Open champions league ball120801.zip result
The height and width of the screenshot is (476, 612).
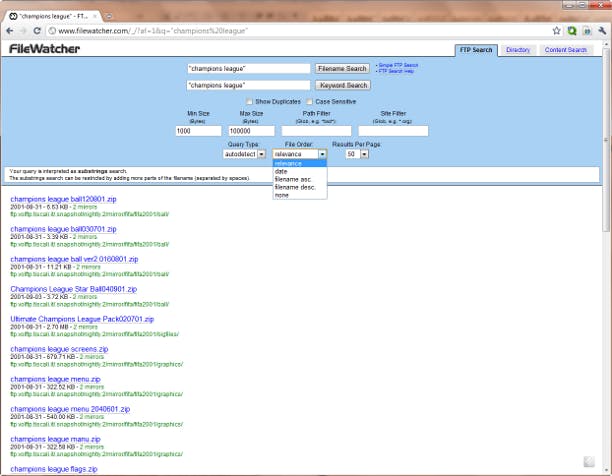[x=63, y=199]
